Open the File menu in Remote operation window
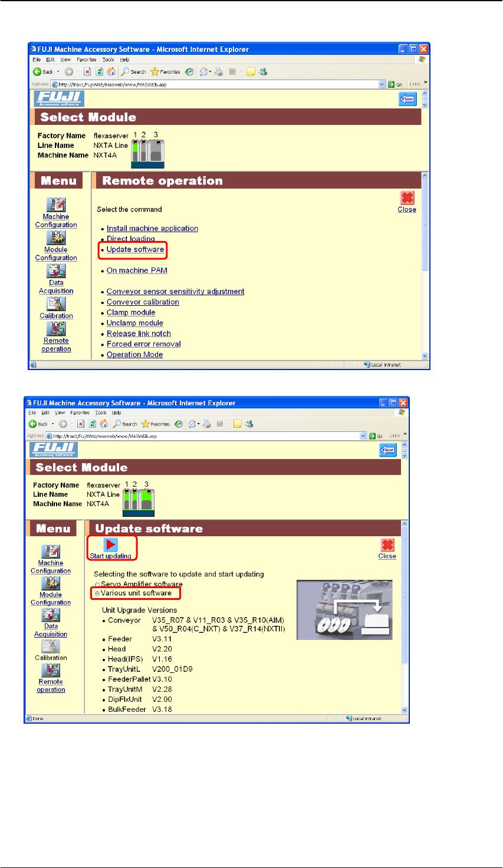This screenshot has width=503, height=868. (x=37, y=60)
